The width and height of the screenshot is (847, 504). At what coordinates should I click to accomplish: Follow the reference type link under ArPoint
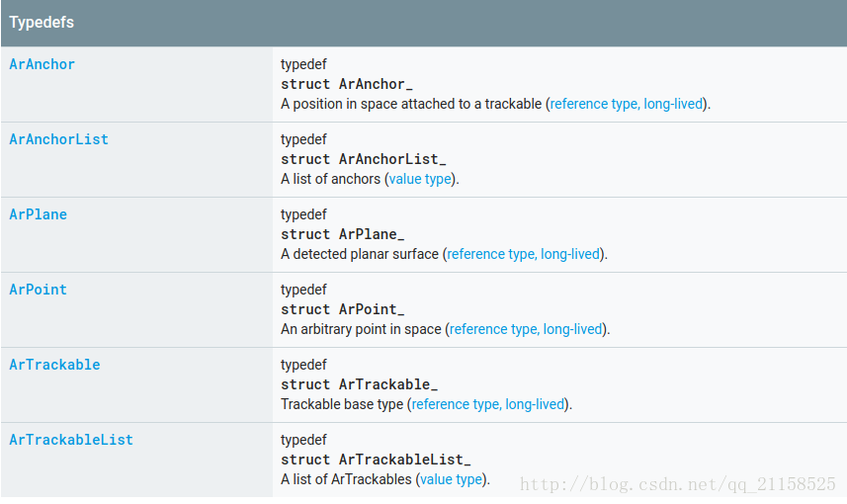point(526,329)
